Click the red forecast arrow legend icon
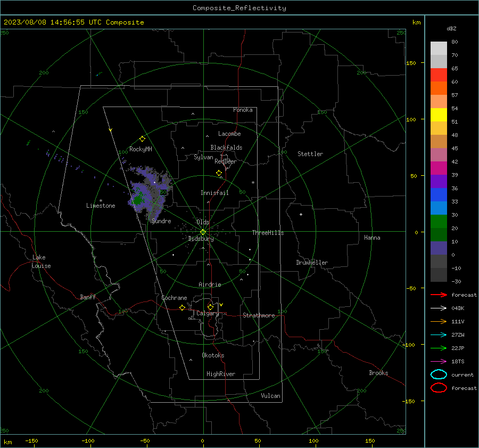479x448 pixels. tap(439, 295)
